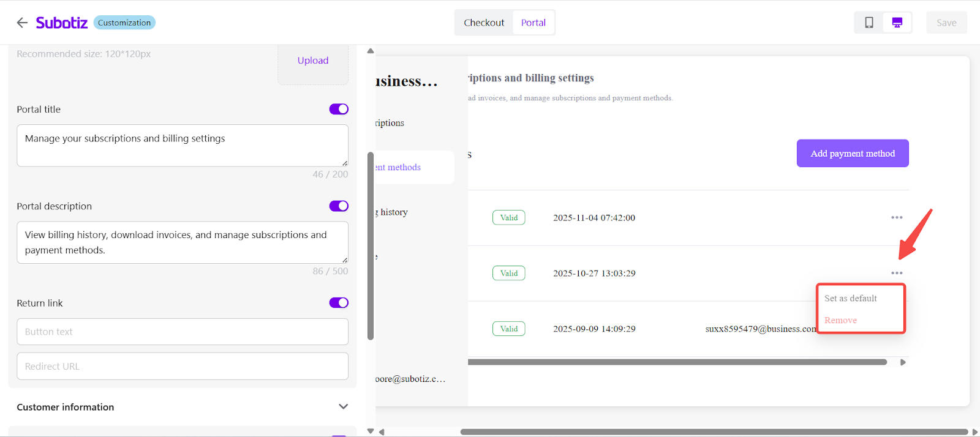Click the Upload button
Viewport: 980px width, 437px height.
click(313, 61)
